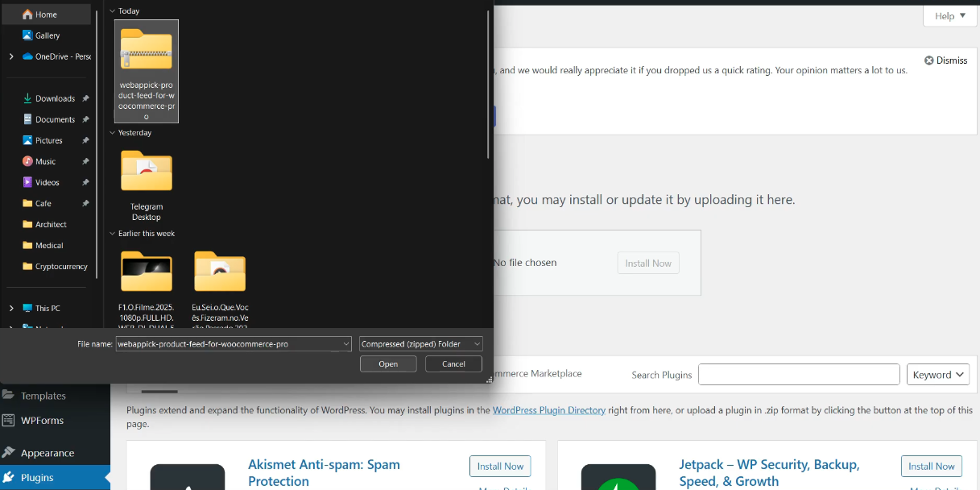
Task: Open the Telegram Desktop folder icon
Action: pyautogui.click(x=146, y=172)
